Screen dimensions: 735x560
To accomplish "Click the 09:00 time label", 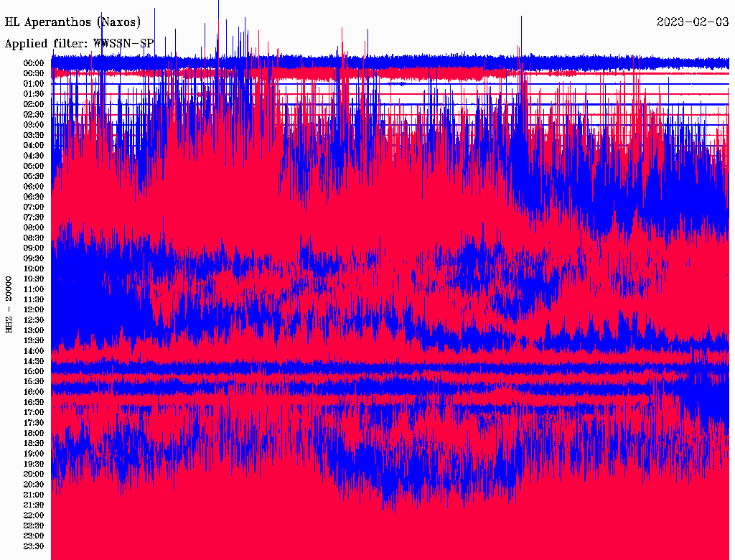I will click(x=34, y=248).
